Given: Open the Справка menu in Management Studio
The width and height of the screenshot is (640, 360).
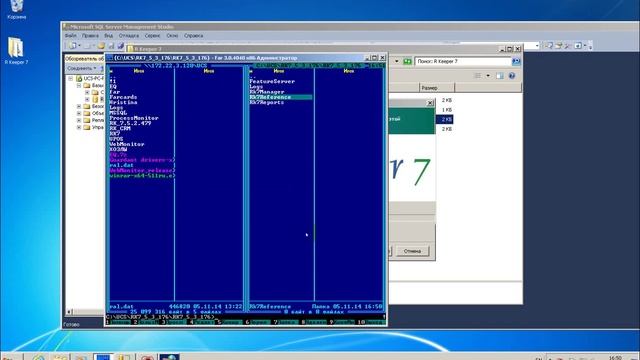Looking at the screenshot, I should (x=193, y=36).
